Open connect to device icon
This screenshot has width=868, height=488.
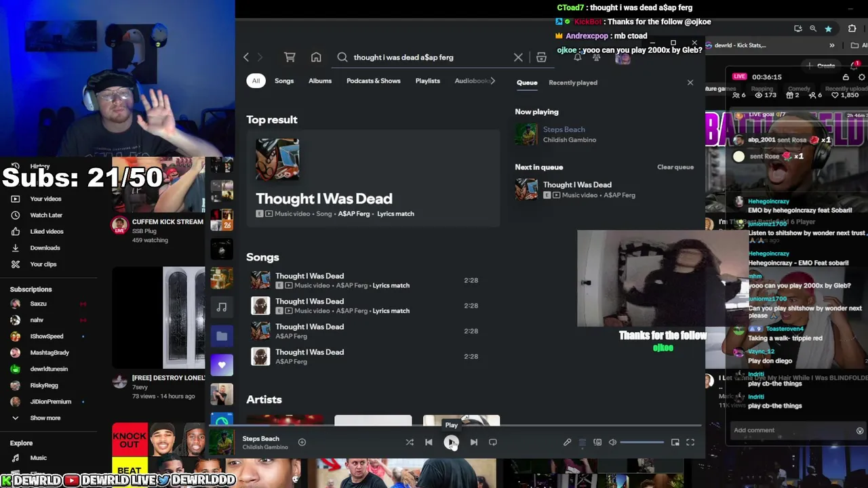[x=597, y=443]
